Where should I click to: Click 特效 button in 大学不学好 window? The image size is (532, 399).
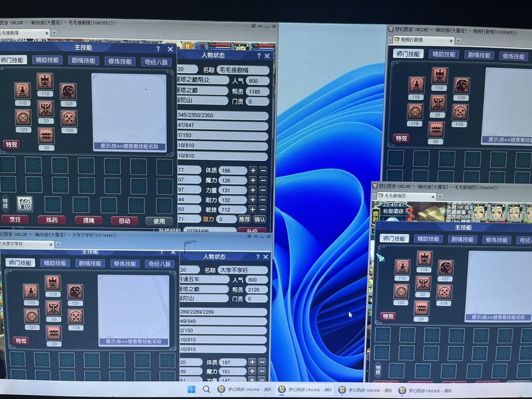coord(21,340)
